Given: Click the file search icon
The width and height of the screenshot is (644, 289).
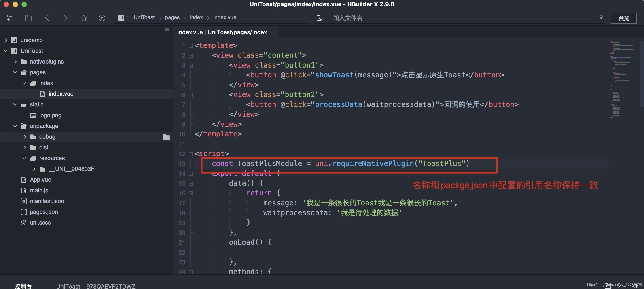Looking at the screenshot, I should tap(320, 18).
